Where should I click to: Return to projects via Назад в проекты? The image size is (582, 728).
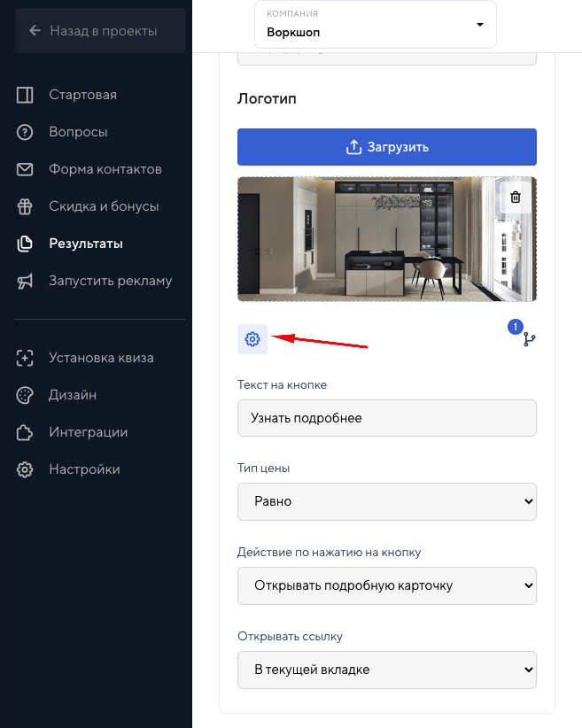[100, 31]
